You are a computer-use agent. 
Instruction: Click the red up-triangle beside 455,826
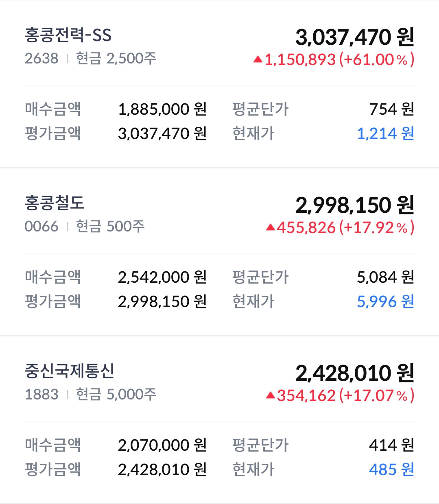pyautogui.click(x=271, y=227)
